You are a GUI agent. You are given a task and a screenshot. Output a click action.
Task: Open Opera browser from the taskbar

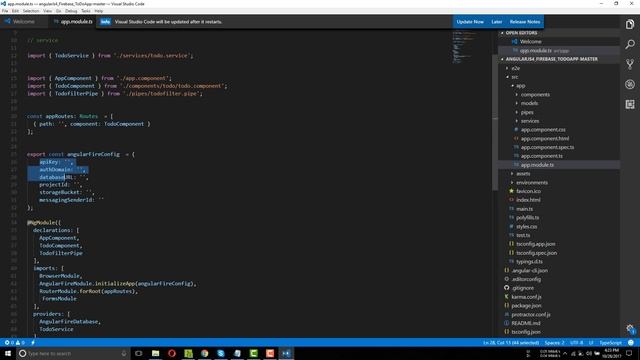tap(172, 353)
